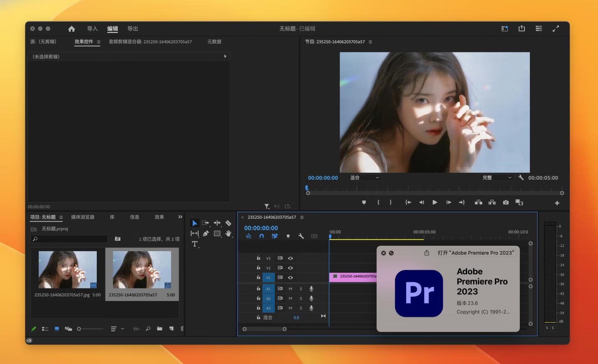598x364 pixels.
Task: Select 235250-16406203705a57.jpg thumbnail
Action: point(68,270)
